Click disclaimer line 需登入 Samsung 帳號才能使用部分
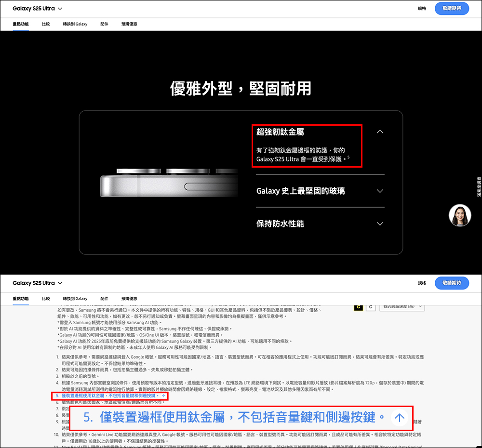Viewport: 482px width, 448px height. (x=109, y=323)
